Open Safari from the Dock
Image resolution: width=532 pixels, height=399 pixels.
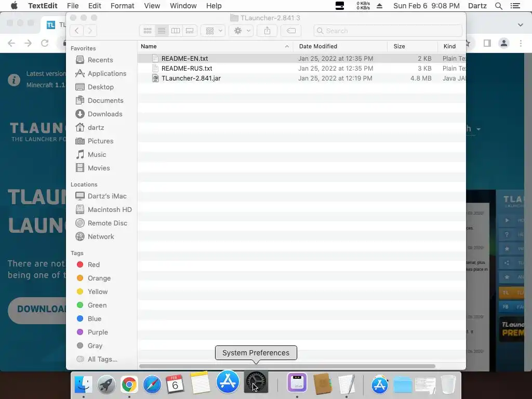click(152, 384)
